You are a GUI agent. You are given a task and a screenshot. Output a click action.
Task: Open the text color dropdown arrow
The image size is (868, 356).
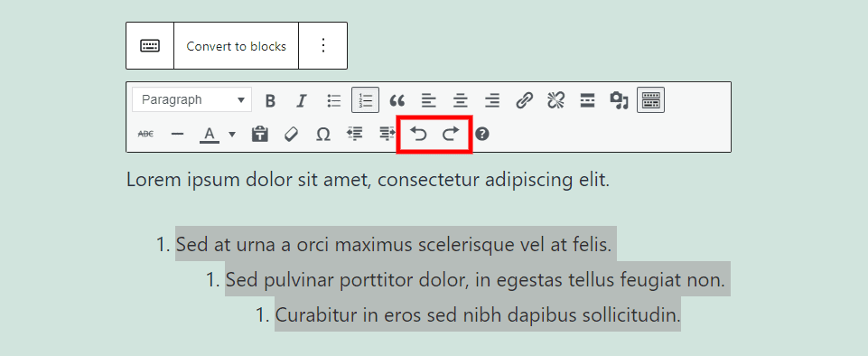pos(232,134)
